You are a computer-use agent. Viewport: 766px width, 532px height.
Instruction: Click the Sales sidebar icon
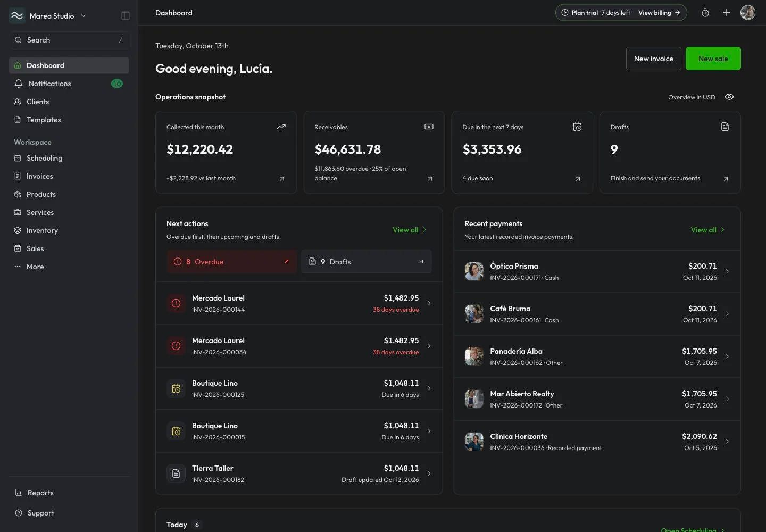pos(18,248)
